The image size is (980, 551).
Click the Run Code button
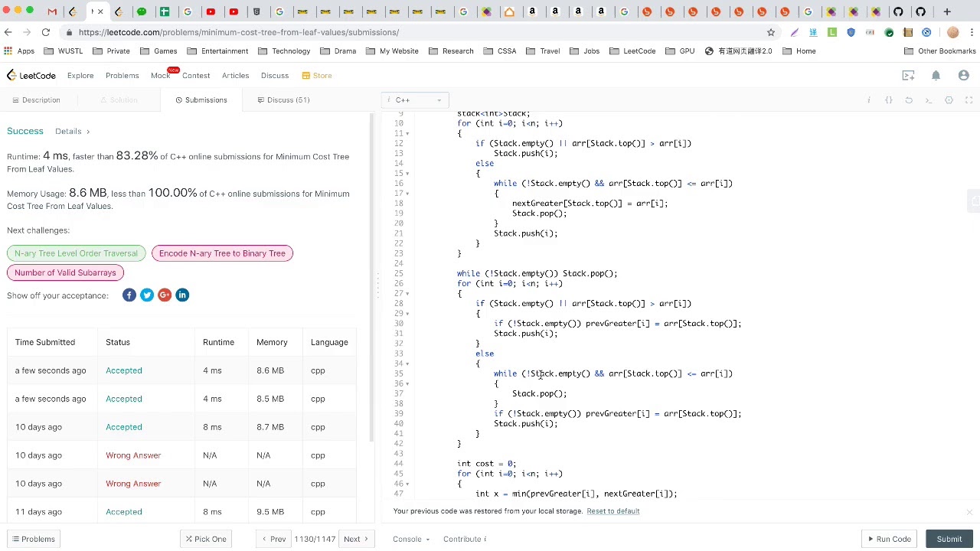tap(888, 539)
